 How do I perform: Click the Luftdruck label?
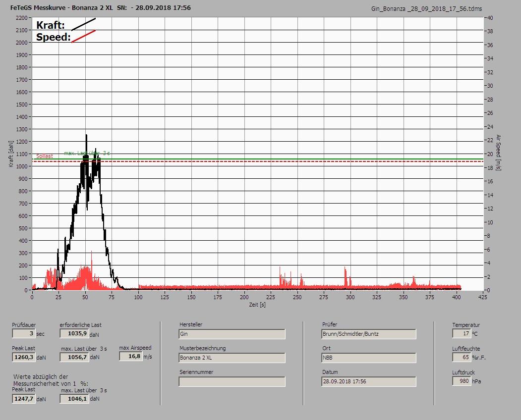[x=463, y=372]
